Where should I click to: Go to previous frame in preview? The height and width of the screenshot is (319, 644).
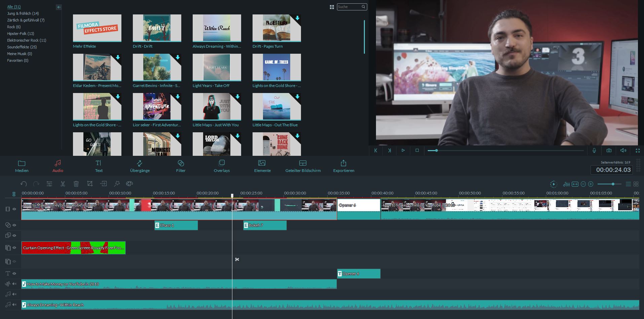[x=376, y=150]
